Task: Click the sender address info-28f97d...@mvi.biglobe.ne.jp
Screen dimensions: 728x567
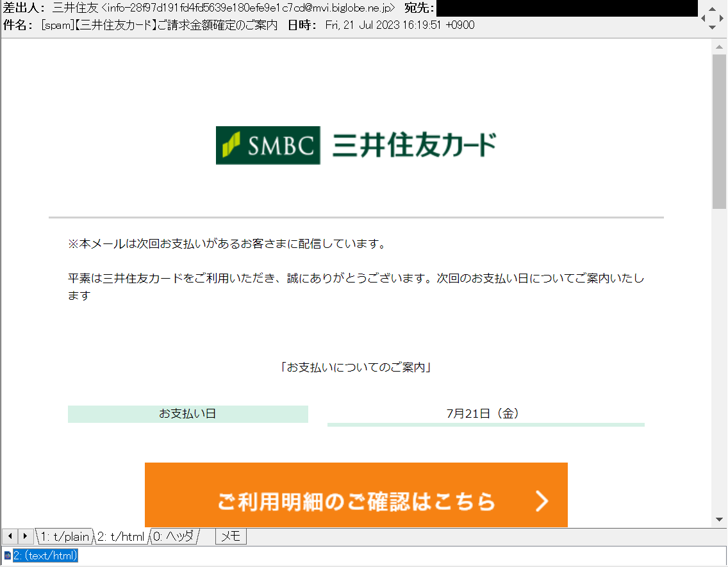Action: pyautogui.click(x=249, y=8)
